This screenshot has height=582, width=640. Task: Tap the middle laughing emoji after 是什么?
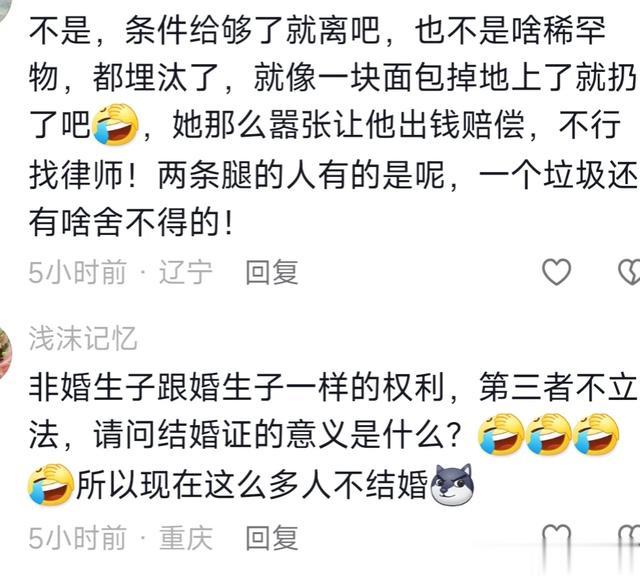549,434
